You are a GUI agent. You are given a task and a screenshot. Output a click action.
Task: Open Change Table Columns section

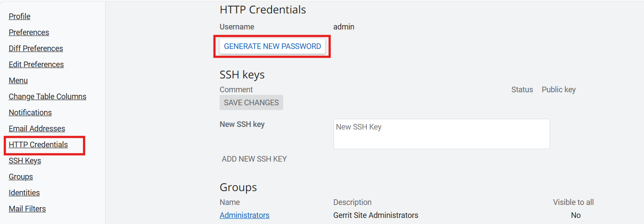click(47, 97)
